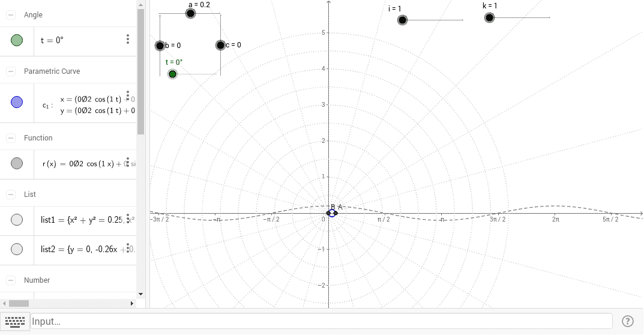
Task: Click the slider handle for k = 1
Action: [489, 17]
